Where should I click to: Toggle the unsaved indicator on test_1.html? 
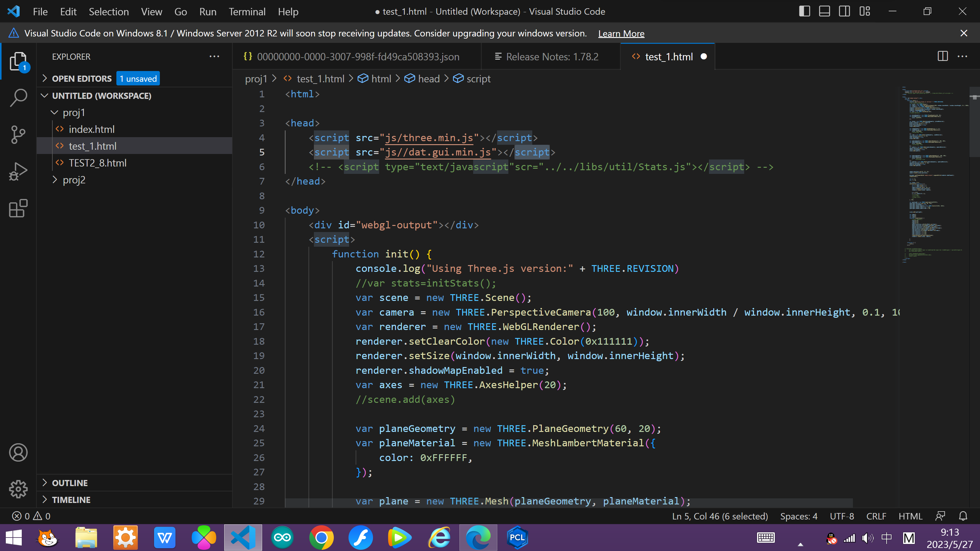[x=704, y=57]
